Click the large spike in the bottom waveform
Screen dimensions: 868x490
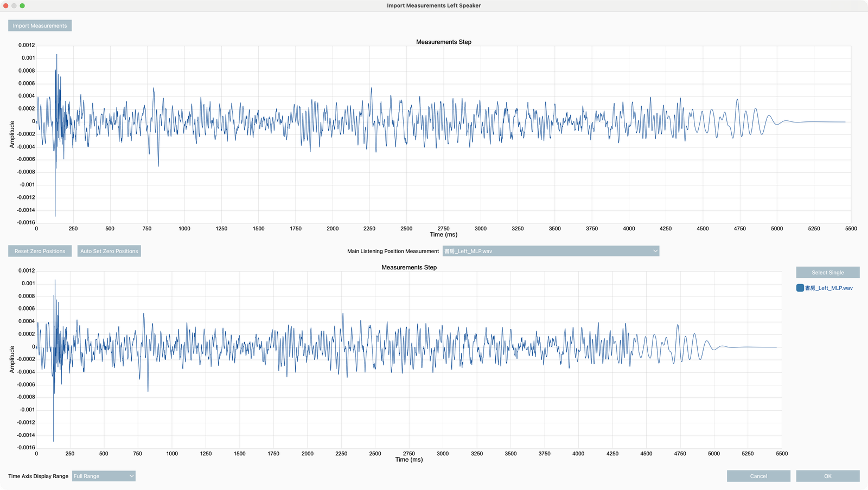pyautogui.click(x=54, y=360)
